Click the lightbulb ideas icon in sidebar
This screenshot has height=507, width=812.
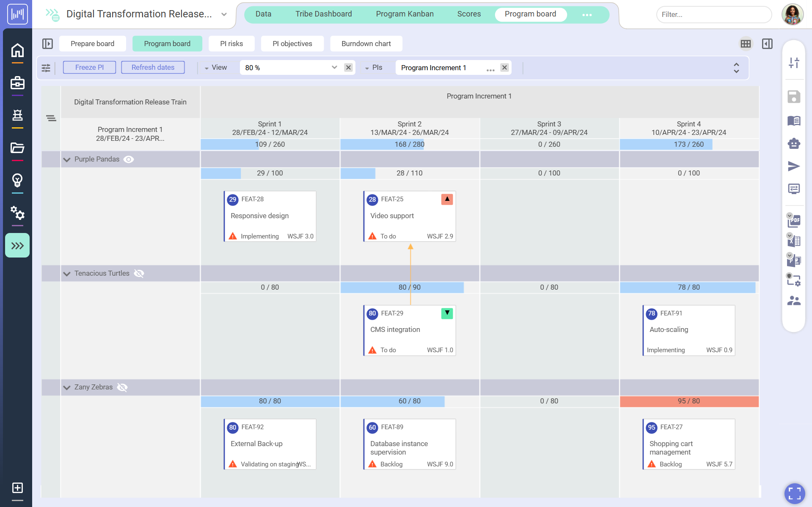tap(17, 180)
